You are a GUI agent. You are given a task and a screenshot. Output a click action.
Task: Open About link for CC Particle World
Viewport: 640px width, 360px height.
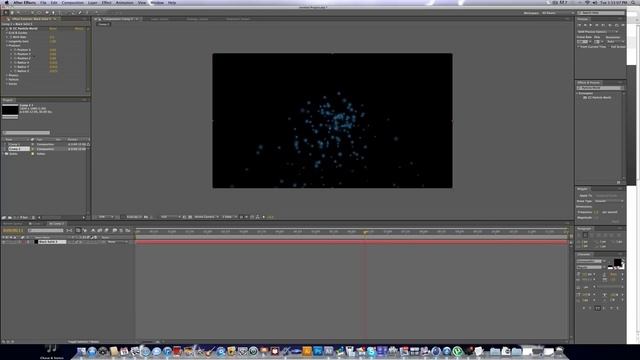coord(79,29)
